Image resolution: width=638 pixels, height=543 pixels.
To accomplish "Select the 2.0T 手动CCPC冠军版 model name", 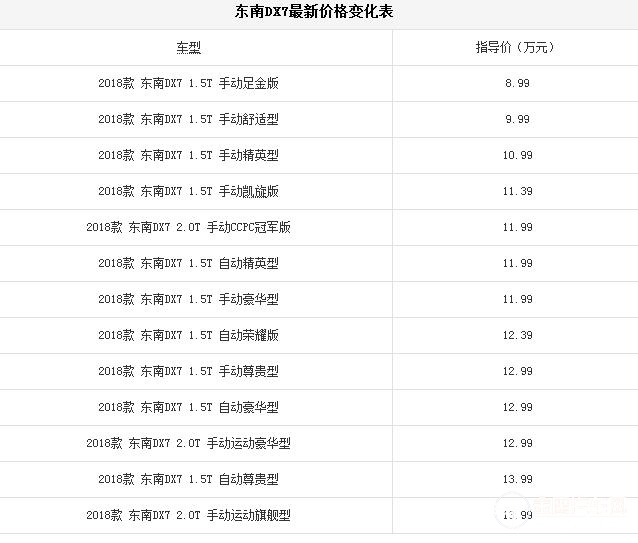I will tap(188, 227).
